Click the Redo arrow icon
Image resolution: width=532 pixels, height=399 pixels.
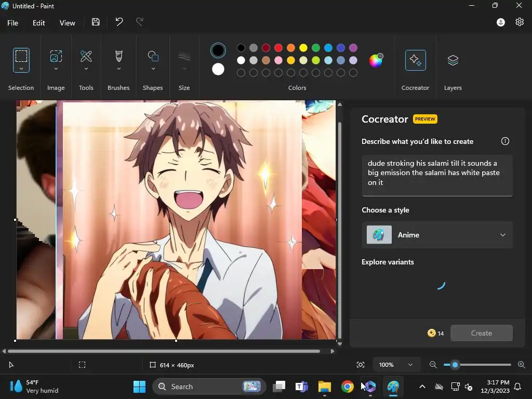(139, 22)
